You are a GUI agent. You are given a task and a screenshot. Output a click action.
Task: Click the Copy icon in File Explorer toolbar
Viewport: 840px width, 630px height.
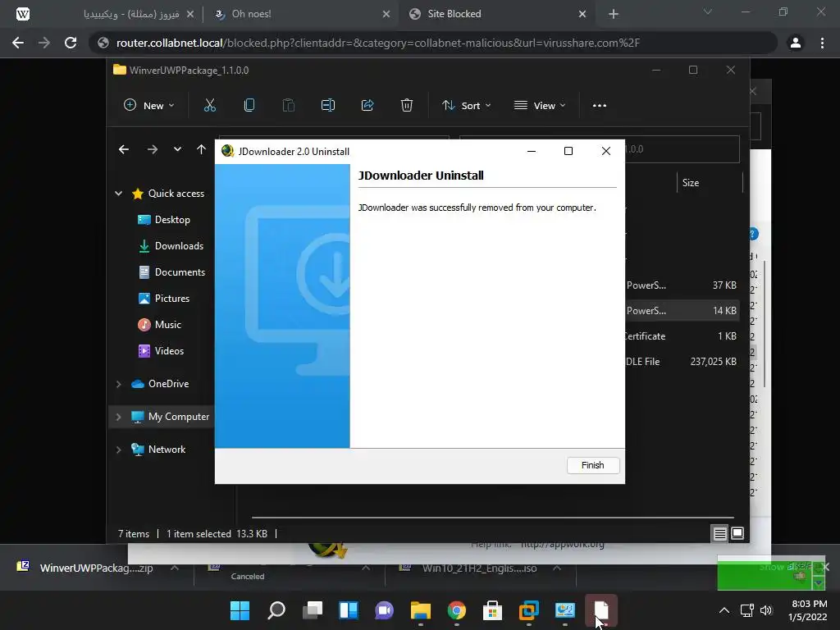(x=249, y=106)
